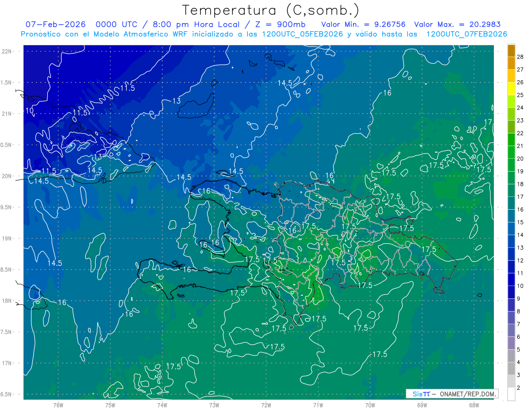Select colorbar number label 19
The width and height of the screenshot is (532, 411).
[x=520, y=171]
